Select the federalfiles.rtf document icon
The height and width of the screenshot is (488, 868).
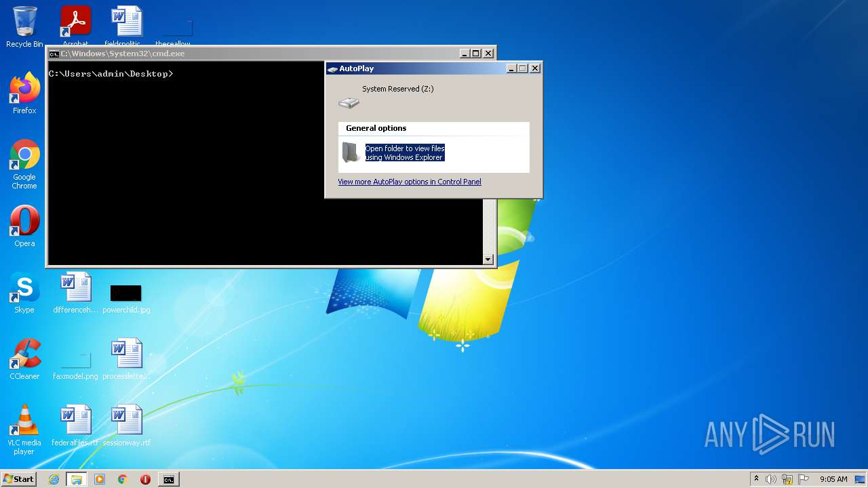click(75, 426)
